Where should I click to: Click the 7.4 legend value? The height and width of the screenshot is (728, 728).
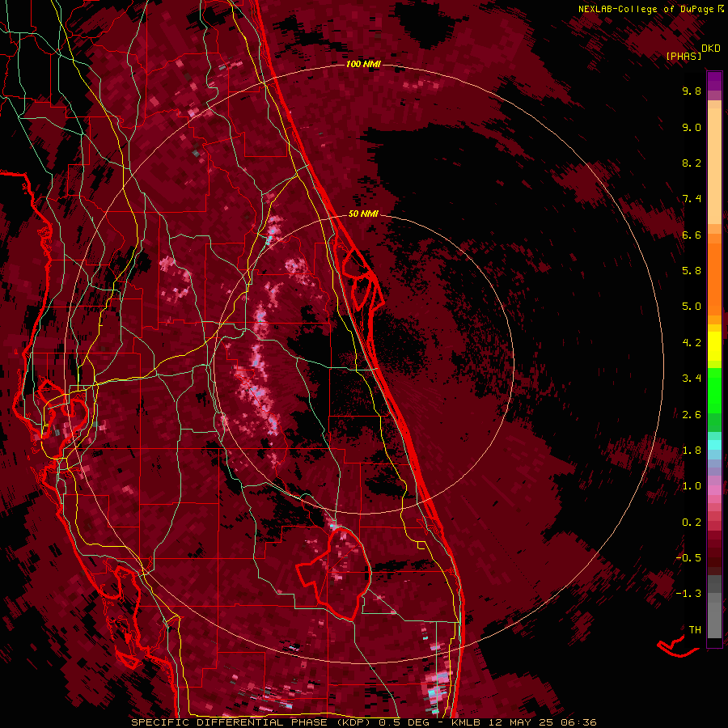[x=692, y=199]
